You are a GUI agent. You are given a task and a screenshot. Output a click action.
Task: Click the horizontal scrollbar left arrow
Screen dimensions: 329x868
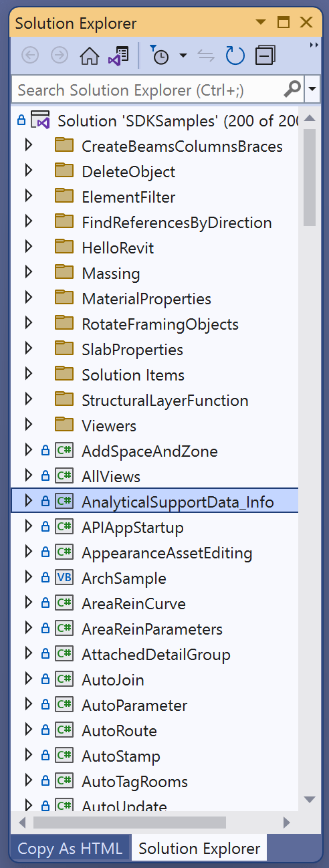[x=22, y=822]
